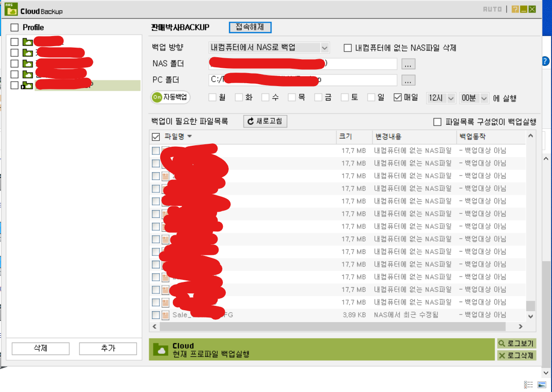
Task: Check the Profile select-all checkbox
Action: [14, 27]
